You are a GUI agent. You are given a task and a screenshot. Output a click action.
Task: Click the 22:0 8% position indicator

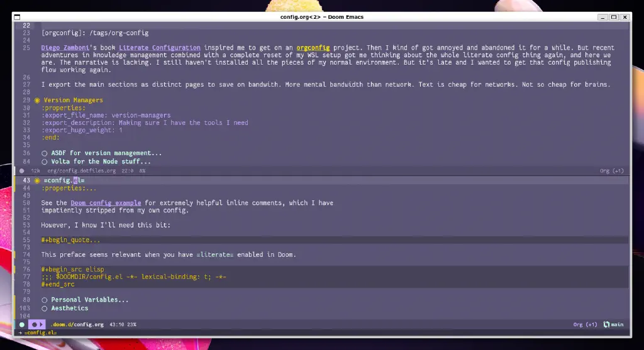(x=133, y=171)
